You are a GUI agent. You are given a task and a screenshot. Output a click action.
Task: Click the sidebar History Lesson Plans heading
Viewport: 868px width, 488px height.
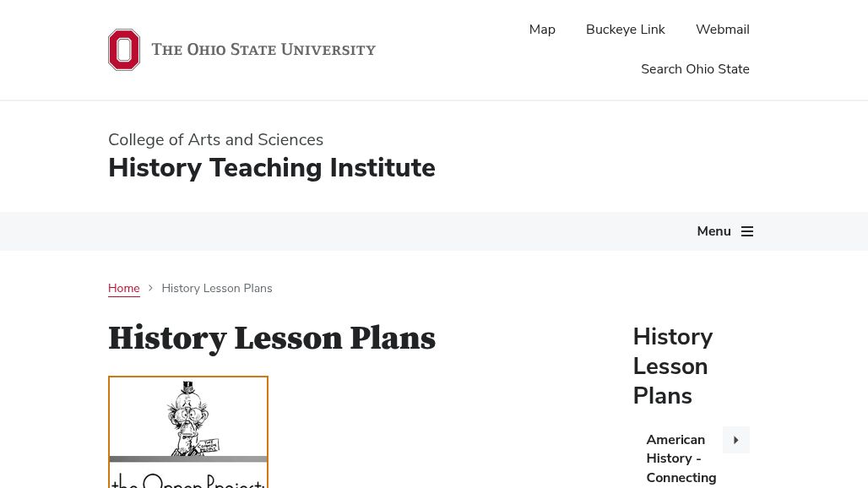point(673,366)
